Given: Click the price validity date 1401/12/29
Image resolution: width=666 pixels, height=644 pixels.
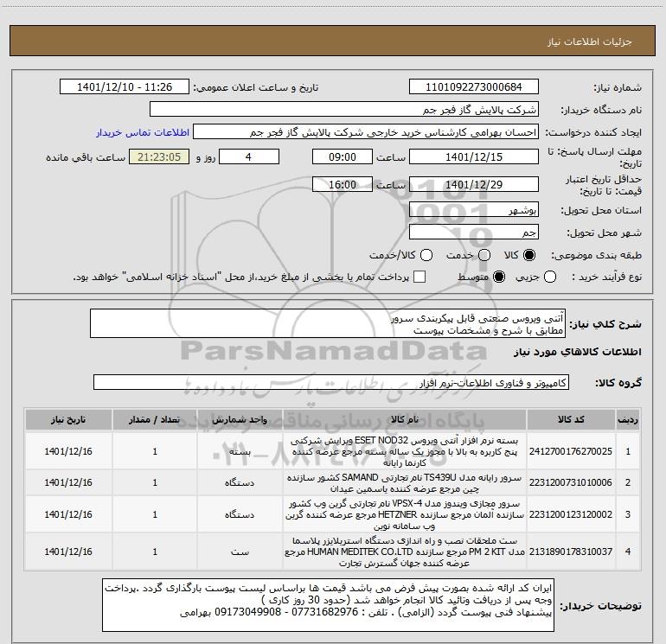Looking at the screenshot, I should [x=474, y=185].
